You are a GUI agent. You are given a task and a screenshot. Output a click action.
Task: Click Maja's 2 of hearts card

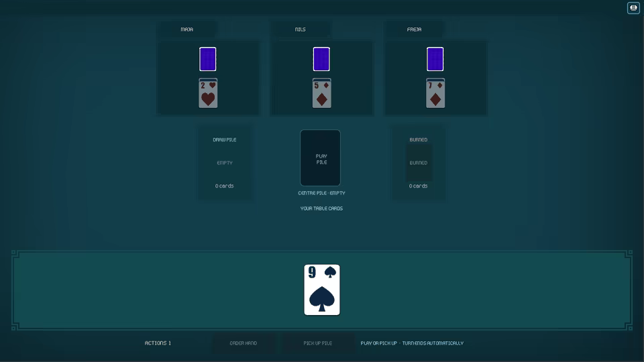[x=208, y=93]
